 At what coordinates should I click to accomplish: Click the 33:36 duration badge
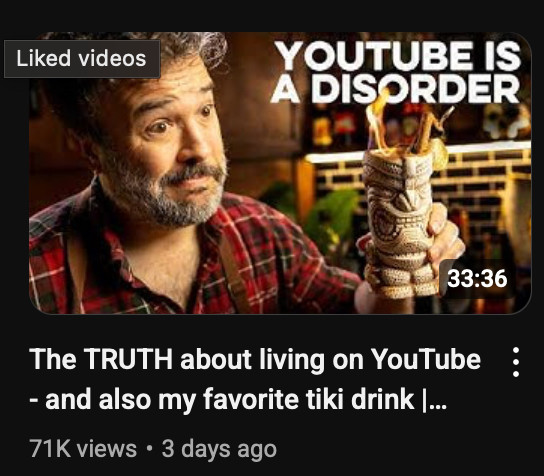(477, 279)
